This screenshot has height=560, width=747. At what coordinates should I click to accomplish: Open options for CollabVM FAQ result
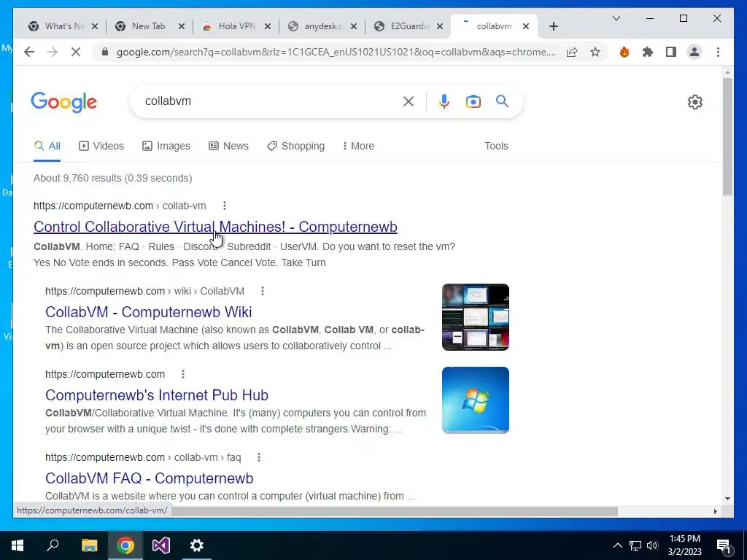point(259,457)
